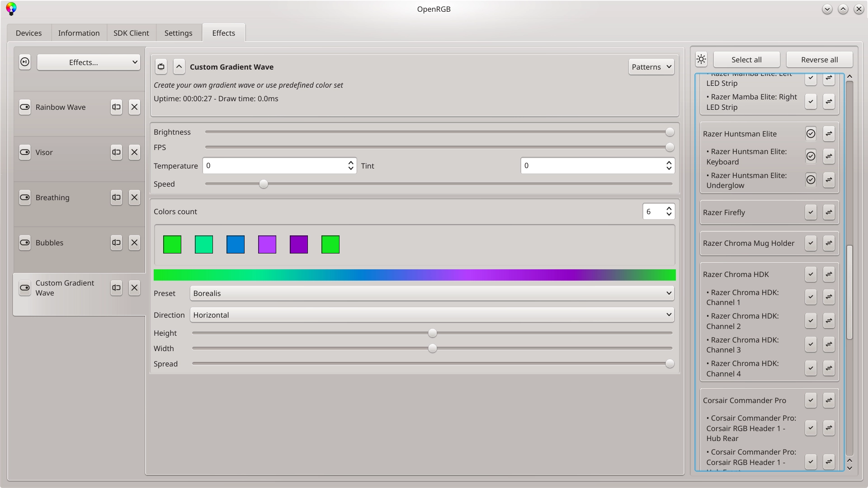
Task: Remove the Breathing effect
Action: click(134, 197)
